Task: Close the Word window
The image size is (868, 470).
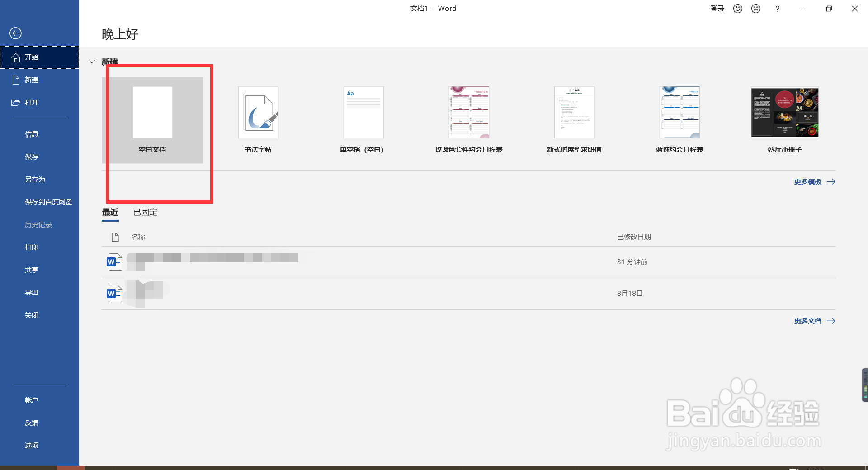Action: 855,9
